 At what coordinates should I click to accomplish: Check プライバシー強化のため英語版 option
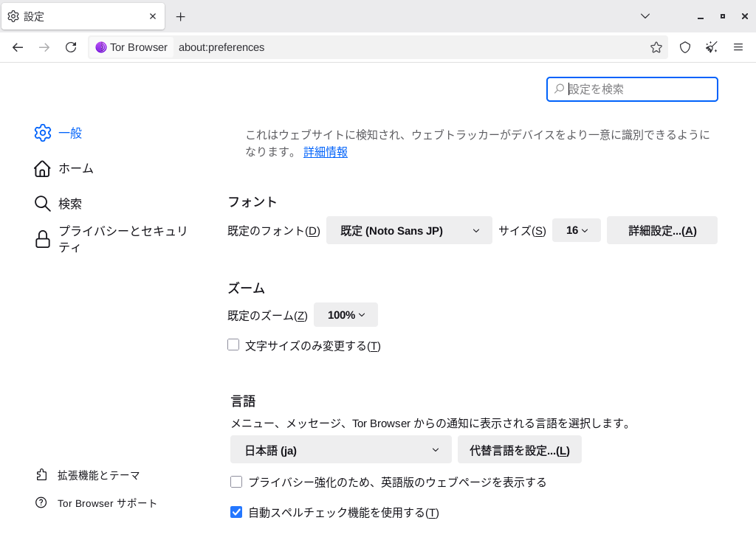point(236,482)
